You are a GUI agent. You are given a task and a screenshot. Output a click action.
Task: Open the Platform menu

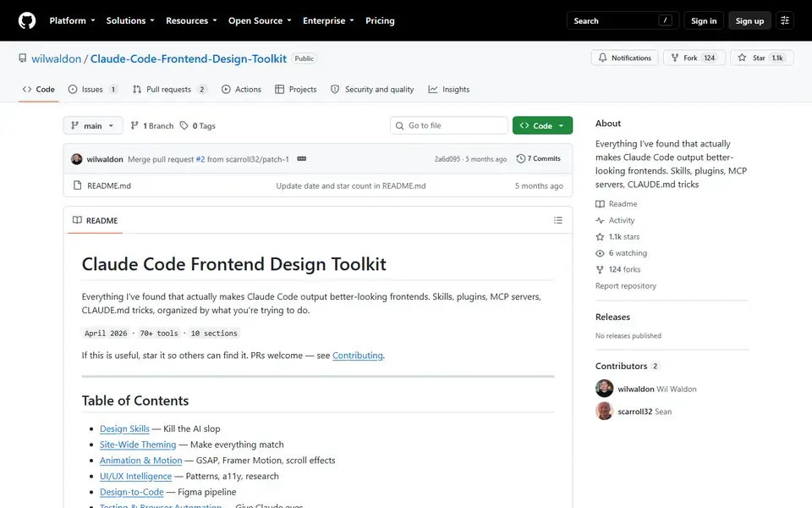[72, 20]
